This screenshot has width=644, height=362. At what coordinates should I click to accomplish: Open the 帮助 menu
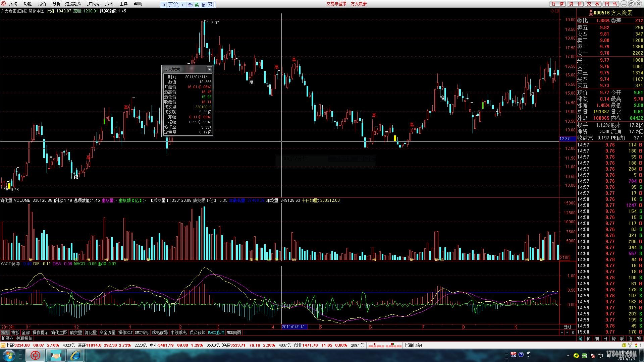coord(138,4)
